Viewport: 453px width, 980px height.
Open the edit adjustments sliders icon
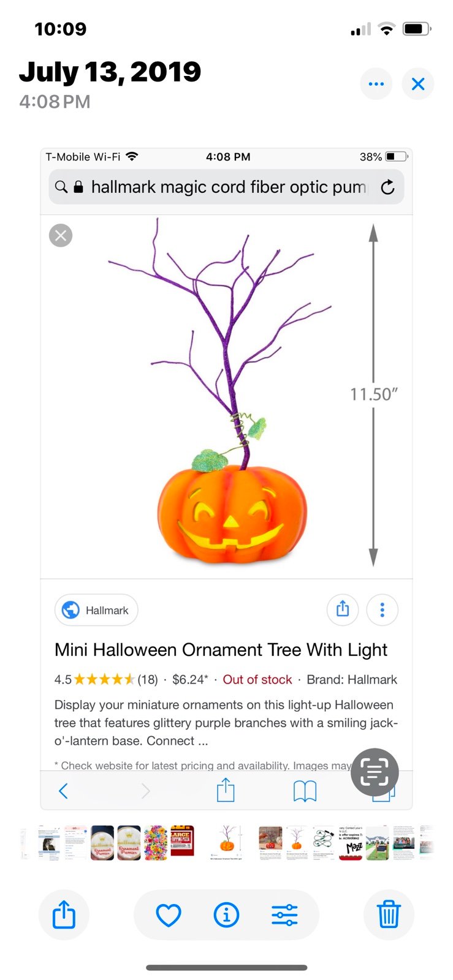click(284, 915)
